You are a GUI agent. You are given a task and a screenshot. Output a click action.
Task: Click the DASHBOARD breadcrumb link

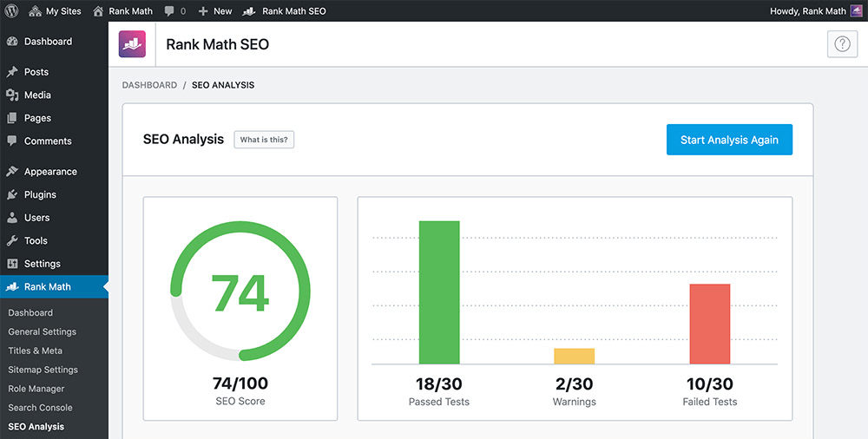click(x=149, y=85)
